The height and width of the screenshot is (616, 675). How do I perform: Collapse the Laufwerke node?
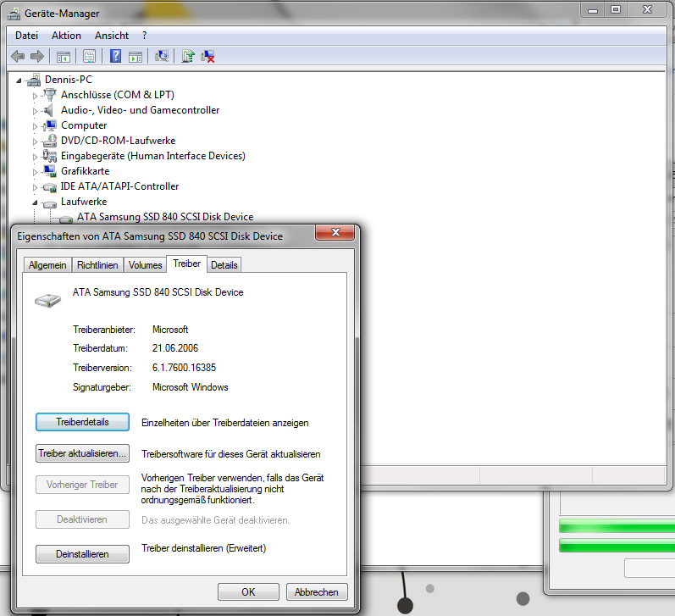point(35,203)
